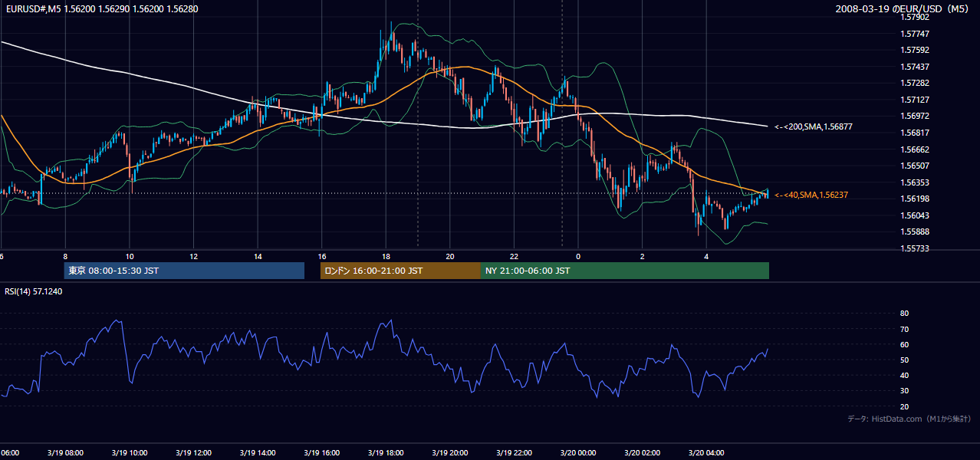
Task: Click price axis label 1.56972
Action: point(914,116)
